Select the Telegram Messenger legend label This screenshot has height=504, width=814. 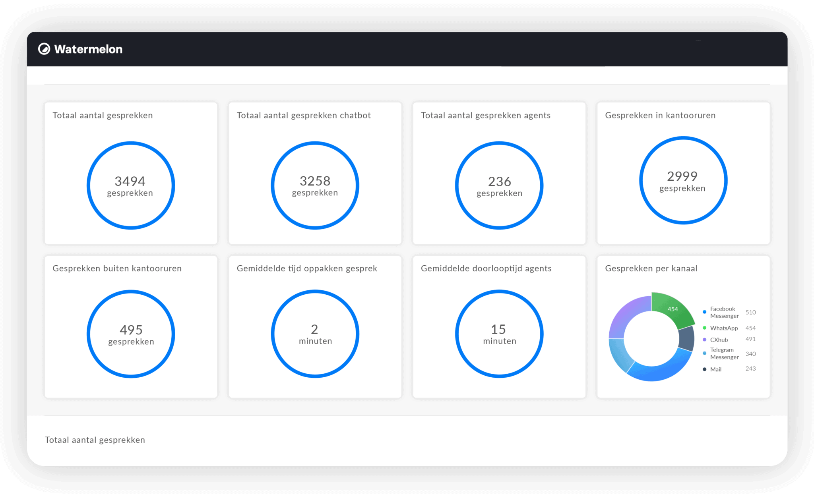click(724, 353)
